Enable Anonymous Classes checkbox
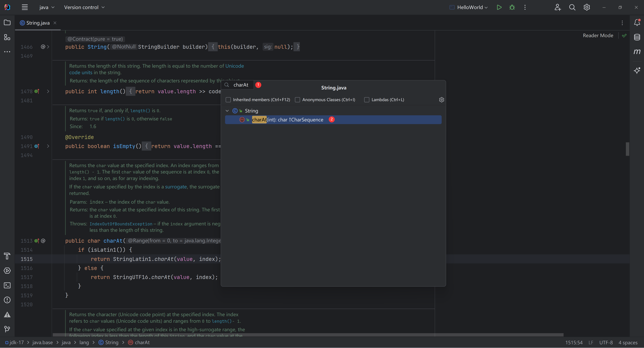644x348 pixels. (297, 100)
